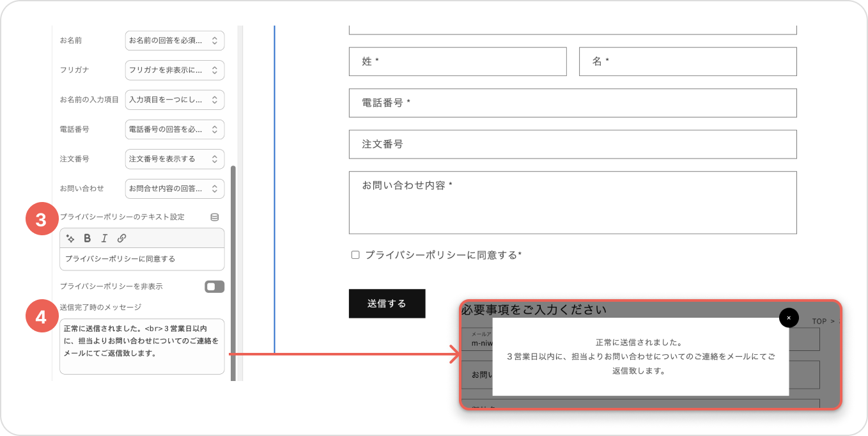Image resolution: width=868 pixels, height=436 pixels.
Task: Click the 名 input field
Action: (688, 61)
